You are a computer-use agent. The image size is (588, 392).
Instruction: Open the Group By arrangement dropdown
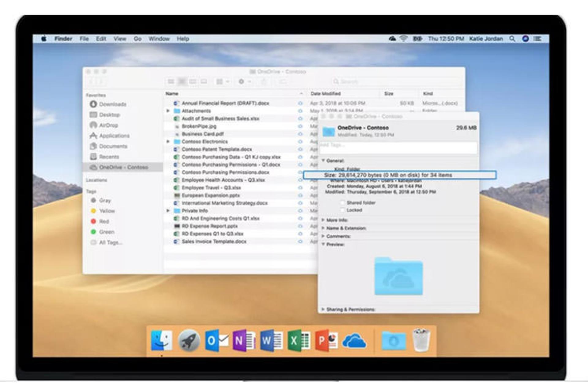(x=223, y=81)
